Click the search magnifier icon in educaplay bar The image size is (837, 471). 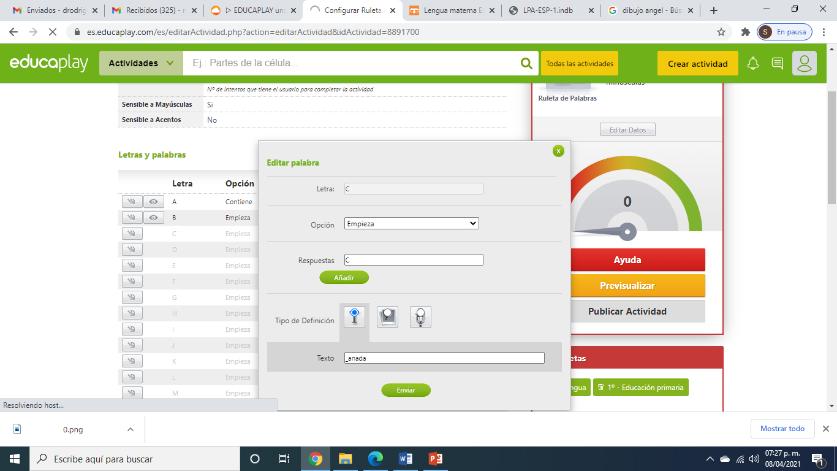[526, 63]
